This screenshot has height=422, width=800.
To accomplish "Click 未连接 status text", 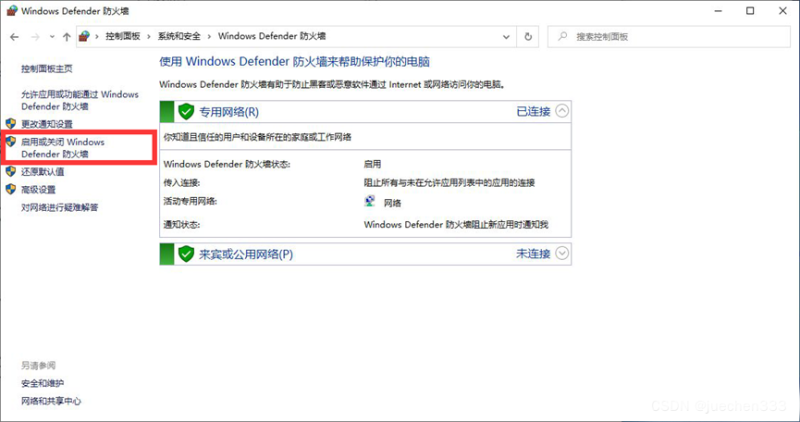I will [x=533, y=254].
